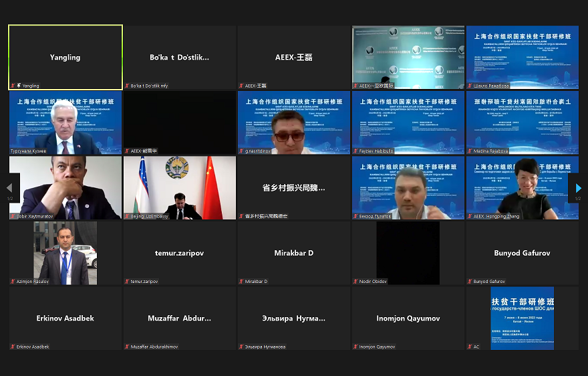The width and height of the screenshot is (588, 376).
Task: Select the Bo'ka t Do'stlik mfy tile
Action: (x=180, y=57)
